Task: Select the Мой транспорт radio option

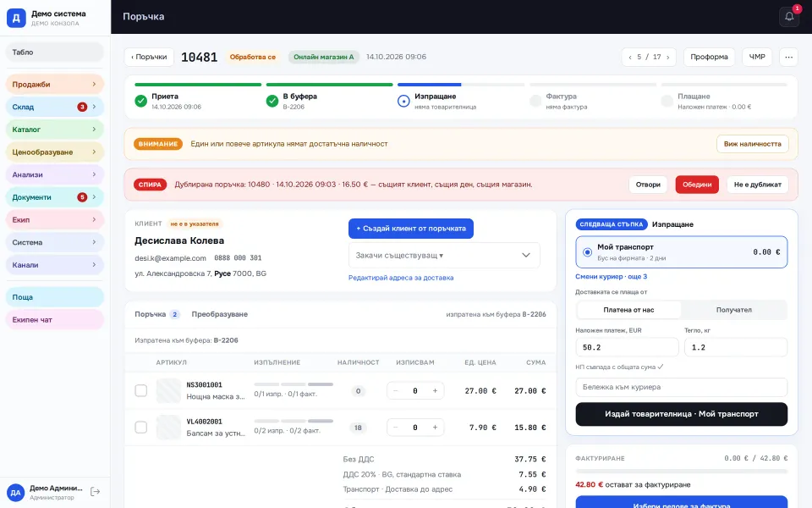Action: click(587, 252)
